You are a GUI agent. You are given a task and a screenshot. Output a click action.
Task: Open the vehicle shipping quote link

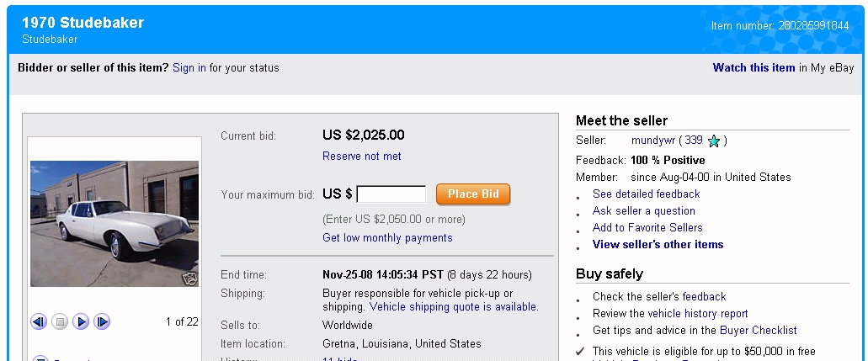(453, 306)
